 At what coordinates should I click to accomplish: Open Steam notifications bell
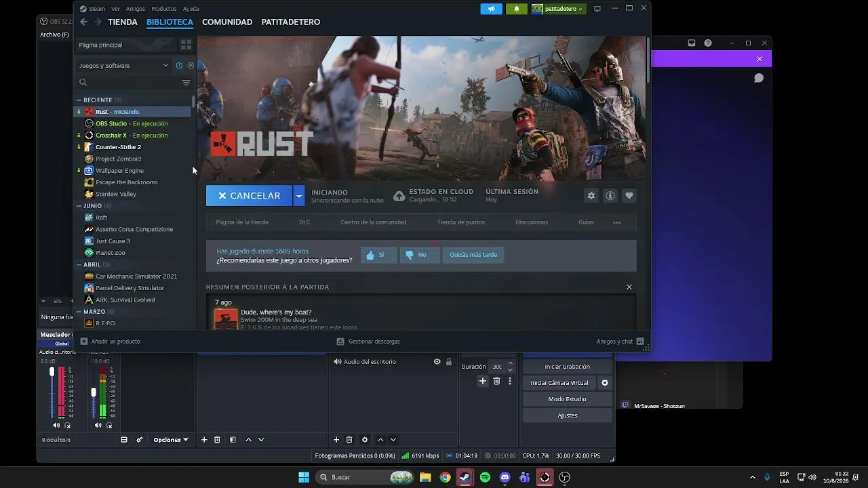[516, 9]
